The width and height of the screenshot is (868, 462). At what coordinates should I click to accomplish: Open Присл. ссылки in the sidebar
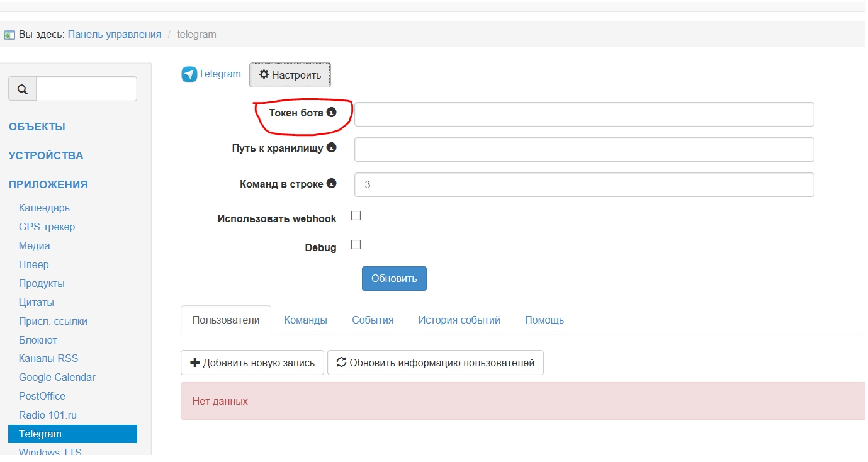(x=53, y=321)
